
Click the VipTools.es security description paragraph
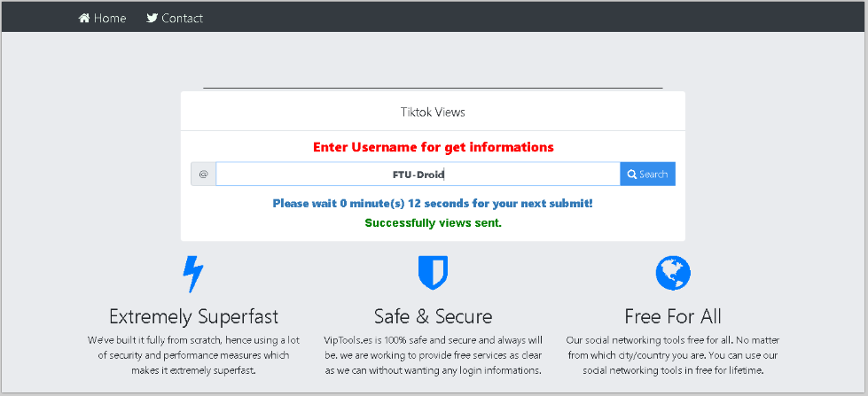[x=433, y=354]
